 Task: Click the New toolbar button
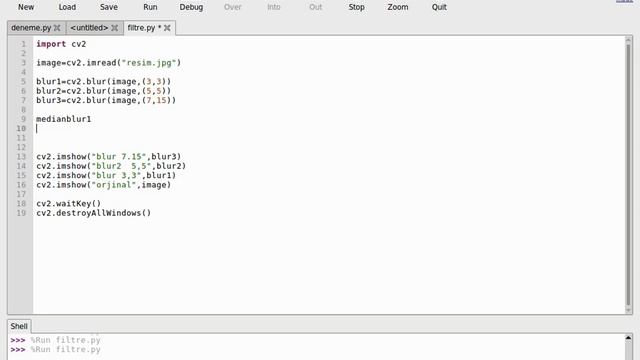click(26, 7)
